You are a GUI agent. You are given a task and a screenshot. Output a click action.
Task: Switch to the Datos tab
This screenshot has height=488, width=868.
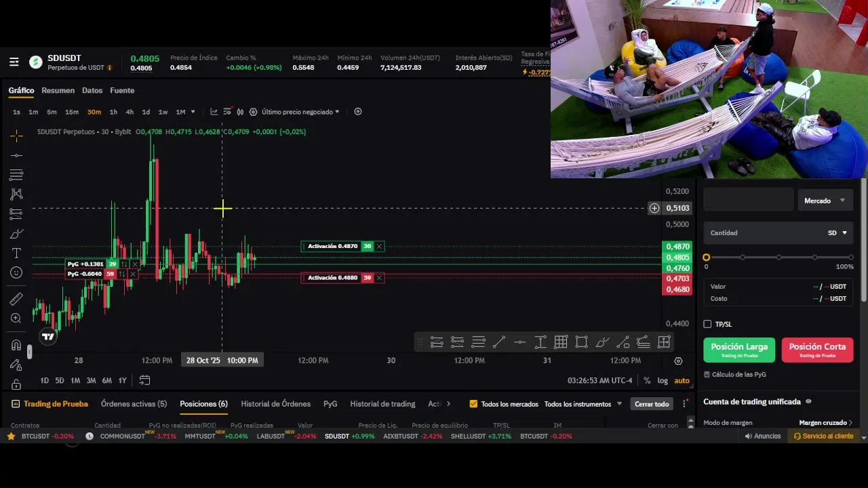point(92,91)
